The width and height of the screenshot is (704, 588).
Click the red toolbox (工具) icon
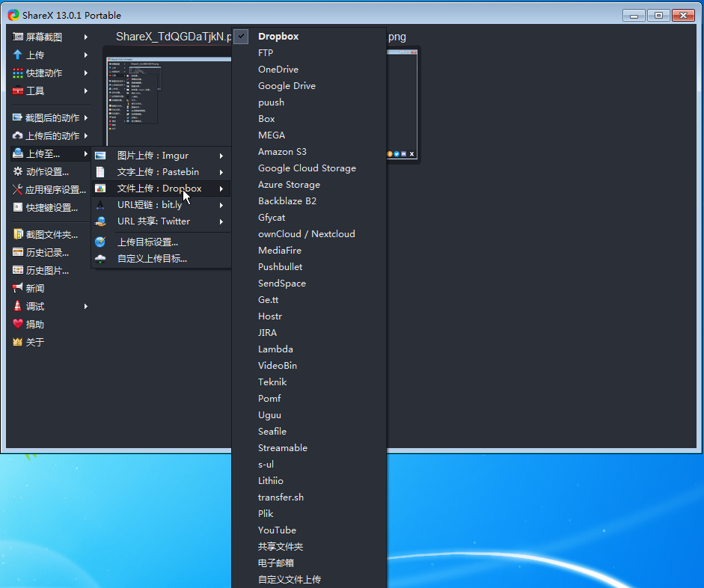click(x=18, y=91)
